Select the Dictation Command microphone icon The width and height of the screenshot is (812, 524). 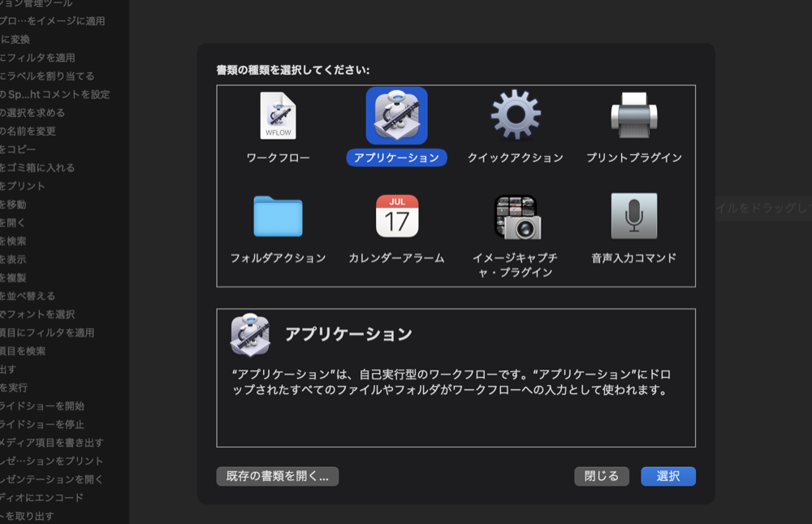635,218
